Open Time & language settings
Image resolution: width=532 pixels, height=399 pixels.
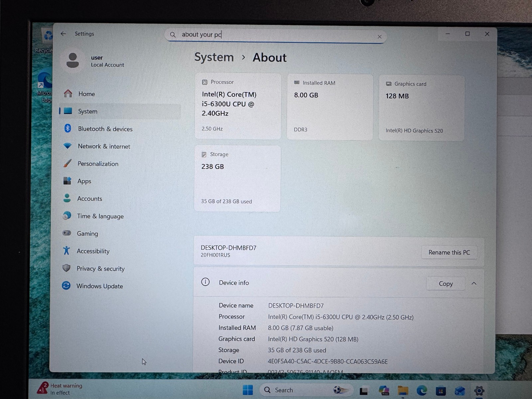coord(100,216)
